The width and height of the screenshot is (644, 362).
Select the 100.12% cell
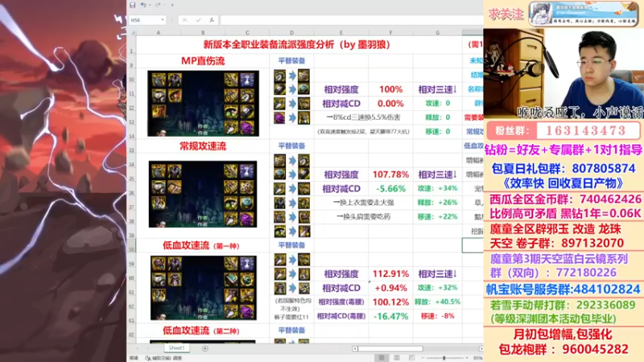click(390, 302)
